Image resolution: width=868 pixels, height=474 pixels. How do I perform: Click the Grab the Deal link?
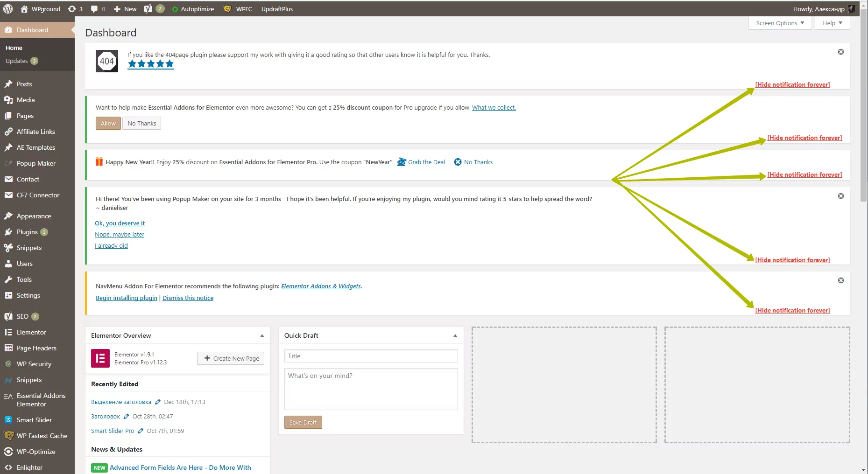pos(426,162)
